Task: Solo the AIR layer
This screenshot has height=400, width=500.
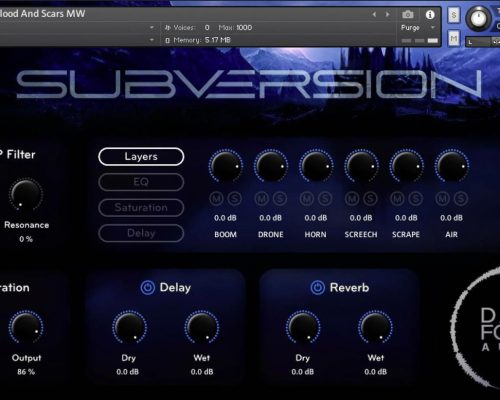Action: click(x=461, y=199)
